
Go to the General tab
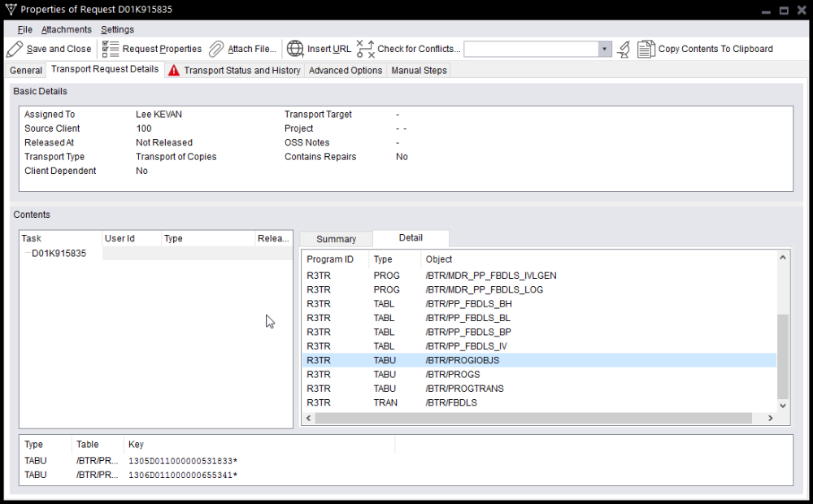click(x=26, y=71)
